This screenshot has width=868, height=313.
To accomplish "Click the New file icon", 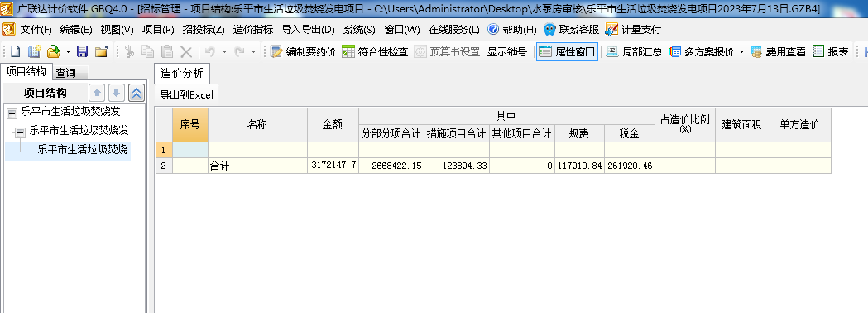I will (16, 52).
